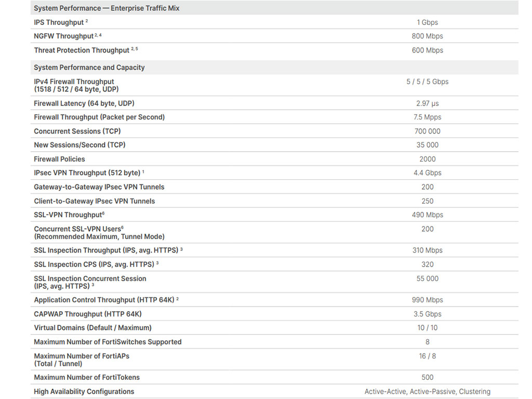Click the SSL Inspection CPS label
Image resolution: width=532 pixels, height=399 pixels.
(x=94, y=264)
